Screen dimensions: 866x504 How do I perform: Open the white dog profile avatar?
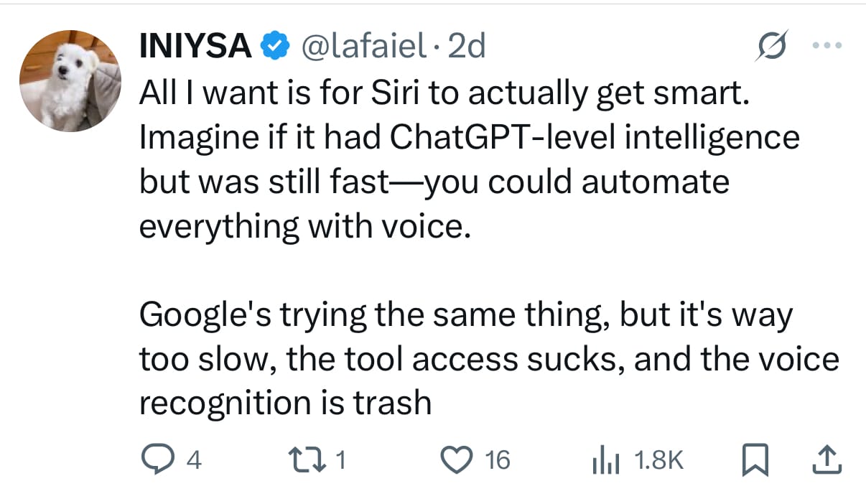tap(70, 82)
